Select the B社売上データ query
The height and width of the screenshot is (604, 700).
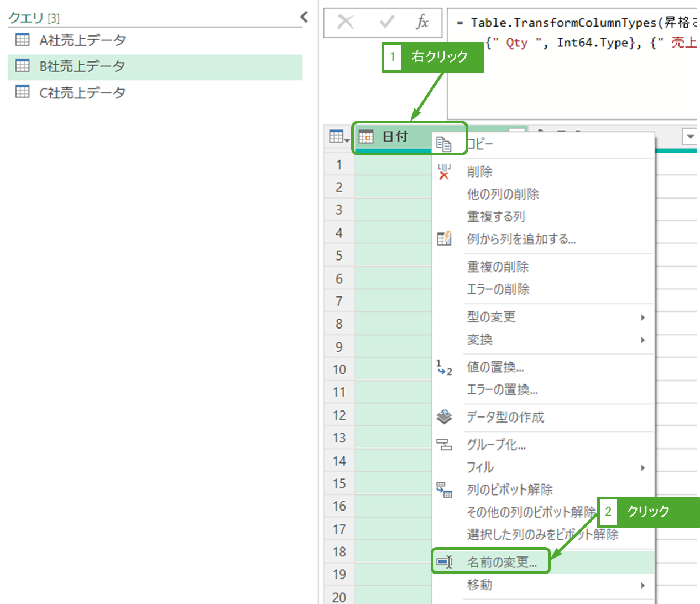[x=82, y=66]
